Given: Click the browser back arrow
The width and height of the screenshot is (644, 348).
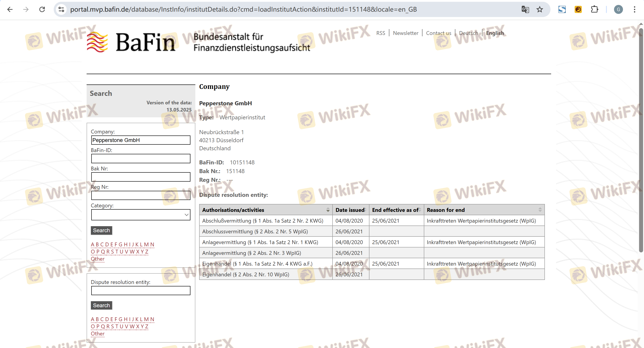Looking at the screenshot, I should click(x=10, y=9).
